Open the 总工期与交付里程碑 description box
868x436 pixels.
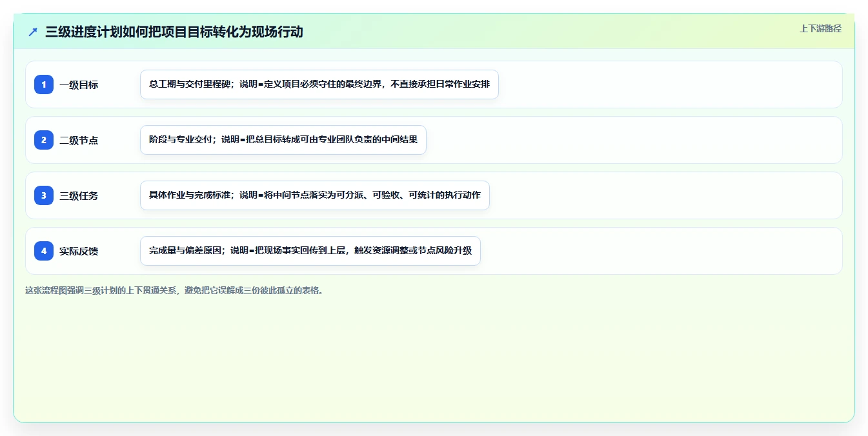[x=319, y=84]
